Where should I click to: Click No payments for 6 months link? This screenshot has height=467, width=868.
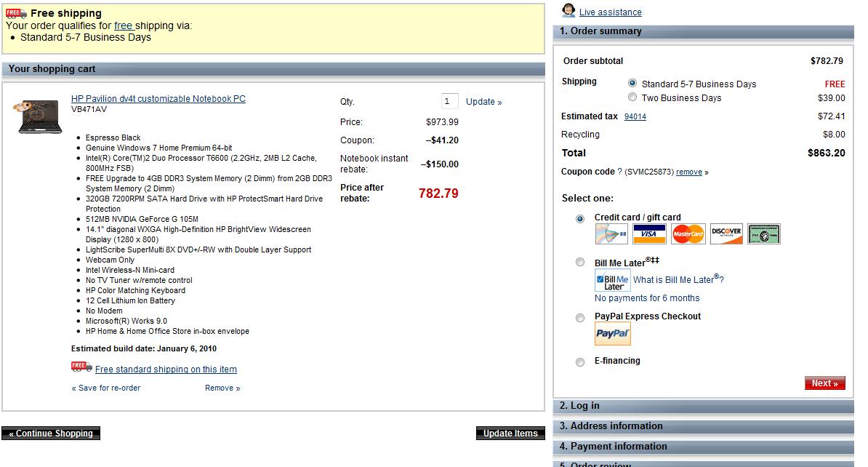(647, 298)
